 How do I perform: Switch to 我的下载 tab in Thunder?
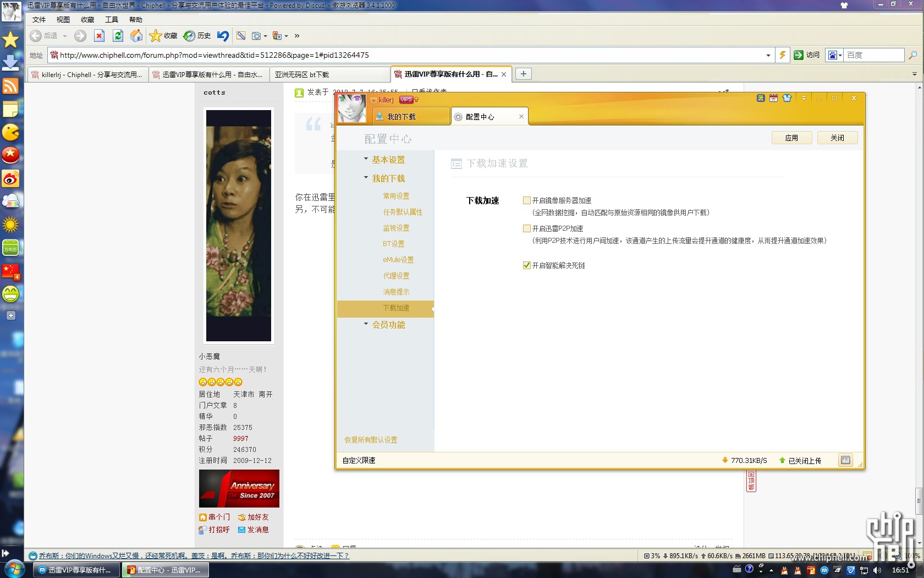coord(411,116)
